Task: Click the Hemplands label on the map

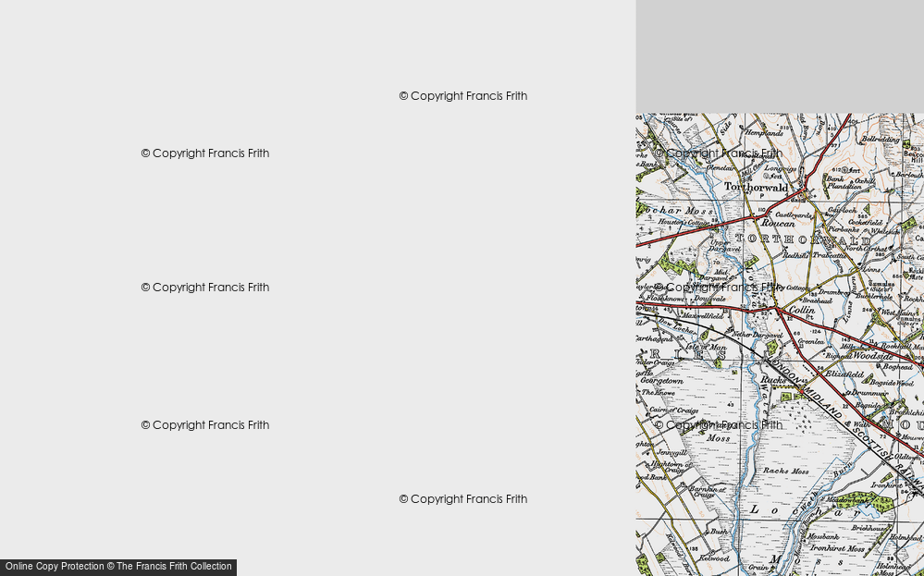Action: [764, 133]
